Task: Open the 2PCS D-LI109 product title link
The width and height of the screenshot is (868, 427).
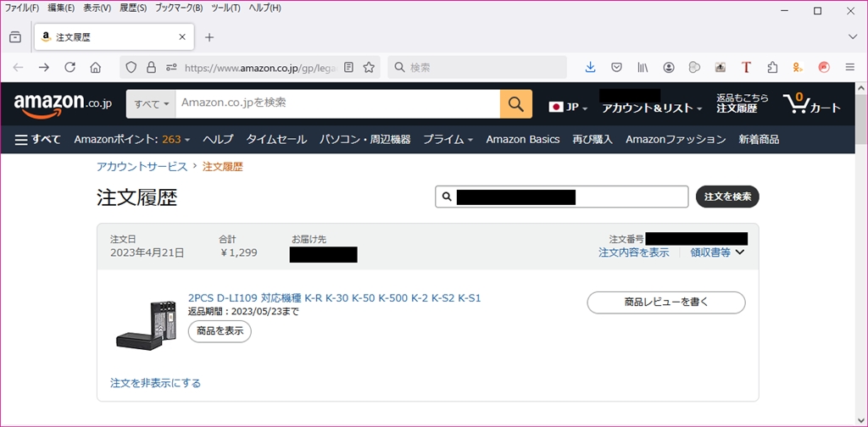Action: (334, 298)
